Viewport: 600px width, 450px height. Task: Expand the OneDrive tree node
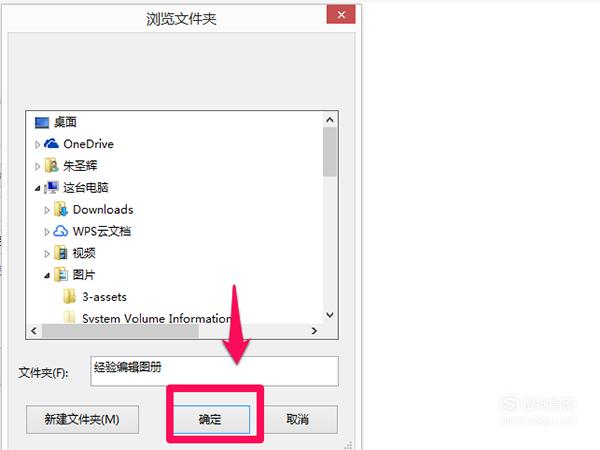click(x=38, y=145)
